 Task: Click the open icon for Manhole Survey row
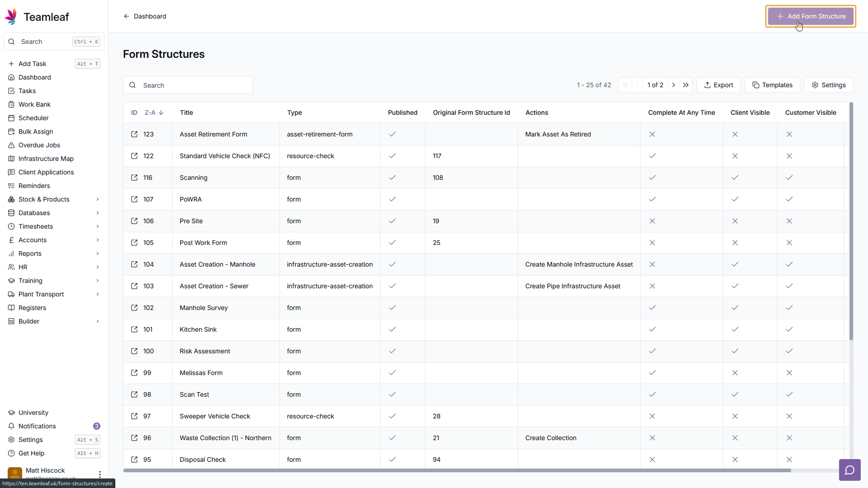point(134,308)
